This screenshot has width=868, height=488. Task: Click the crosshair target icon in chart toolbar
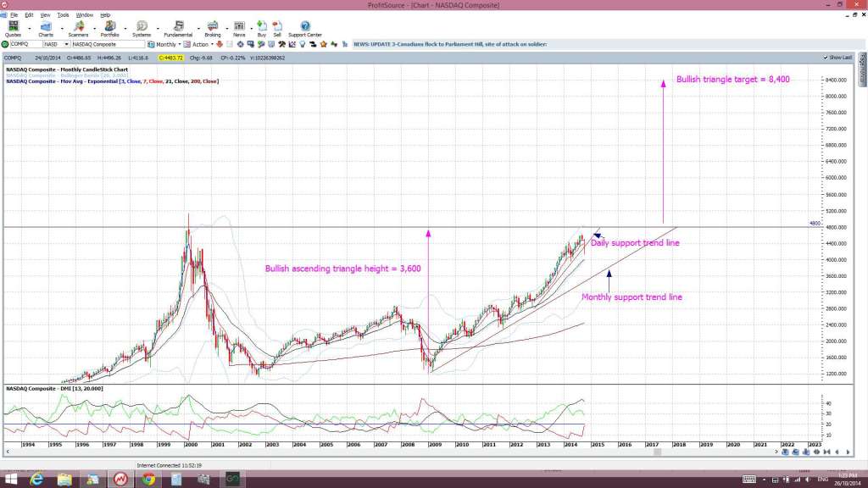click(241, 44)
